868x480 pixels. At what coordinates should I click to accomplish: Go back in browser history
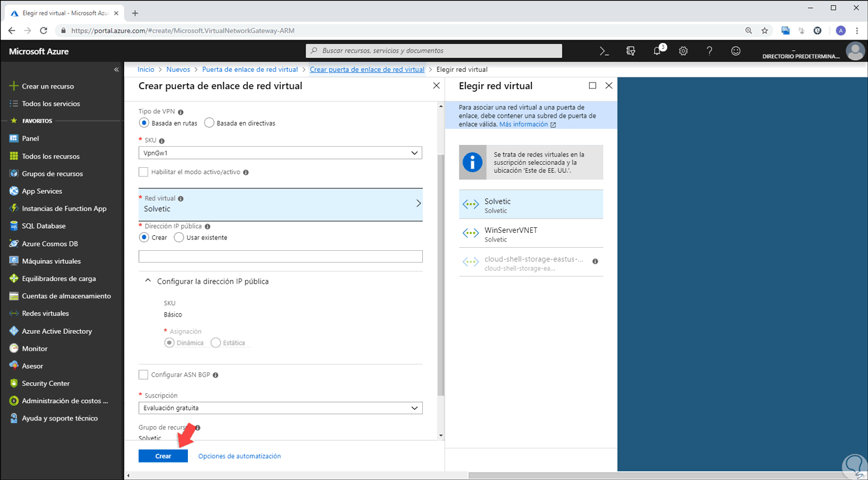point(11,30)
